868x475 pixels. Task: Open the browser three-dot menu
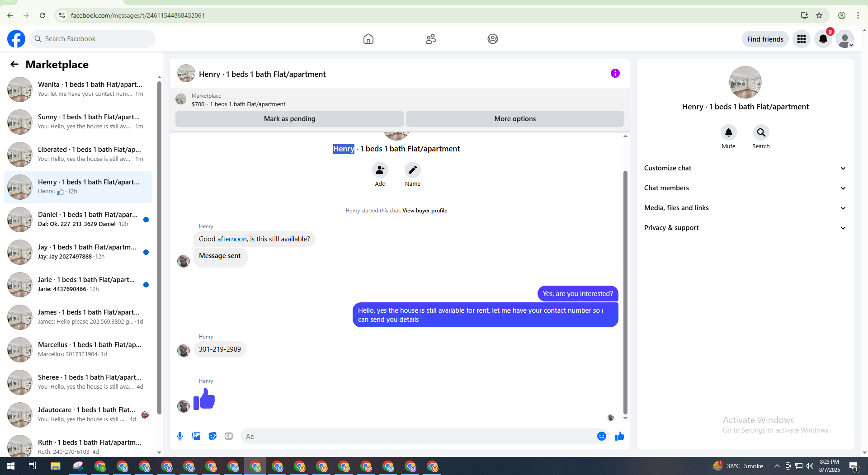click(858, 15)
